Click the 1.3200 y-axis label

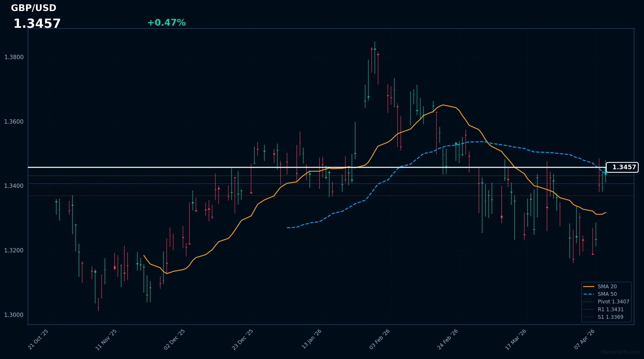pyautogui.click(x=14, y=250)
